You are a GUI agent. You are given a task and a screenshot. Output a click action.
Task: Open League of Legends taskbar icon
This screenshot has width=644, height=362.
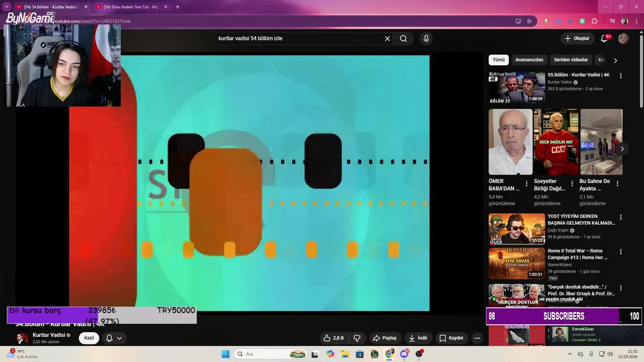[x=375, y=354]
